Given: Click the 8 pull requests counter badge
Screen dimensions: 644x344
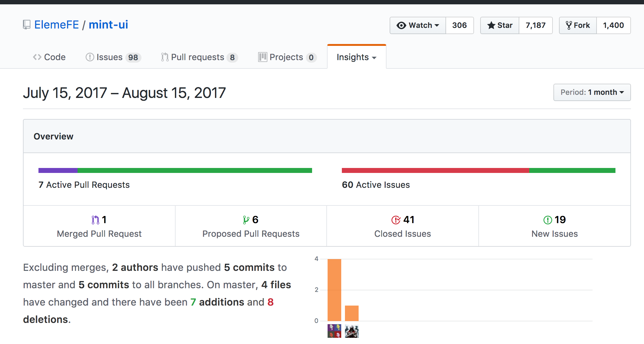Looking at the screenshot, I should 232,57.
